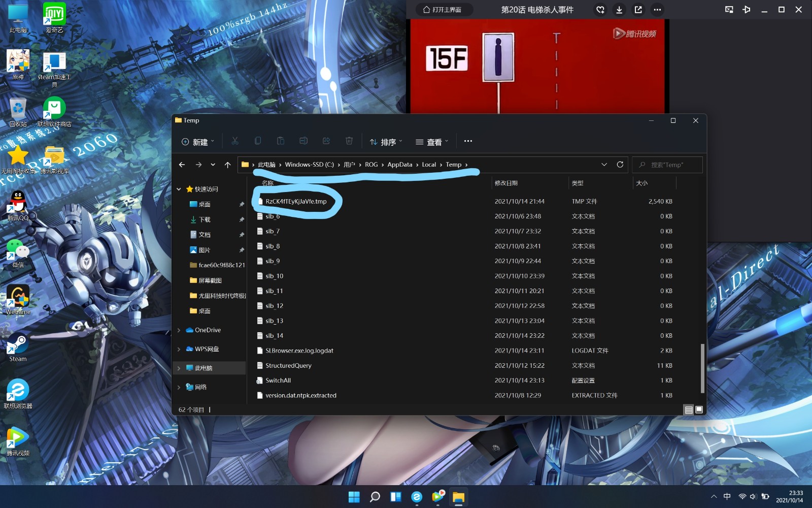Open the See more ellipsis menu in Explorer
Image resolution: width=812 pixels, height=508 pixels.
pos(468,141)
